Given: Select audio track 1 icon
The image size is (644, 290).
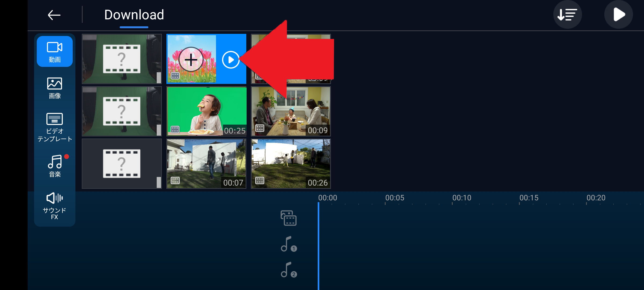Looking at the screenshot, I should [x=288, y=244].
